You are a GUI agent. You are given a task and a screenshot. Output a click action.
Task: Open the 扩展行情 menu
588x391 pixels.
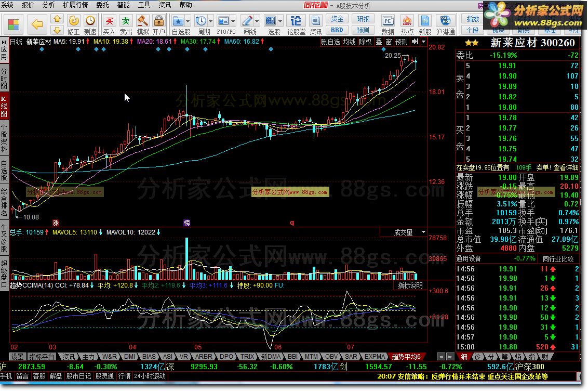[75, 5]
